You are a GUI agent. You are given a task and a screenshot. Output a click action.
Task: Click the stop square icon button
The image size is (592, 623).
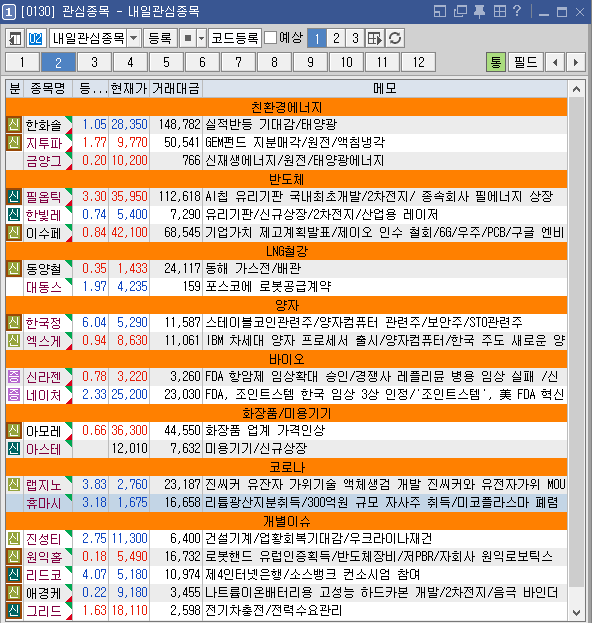[188, 39]
